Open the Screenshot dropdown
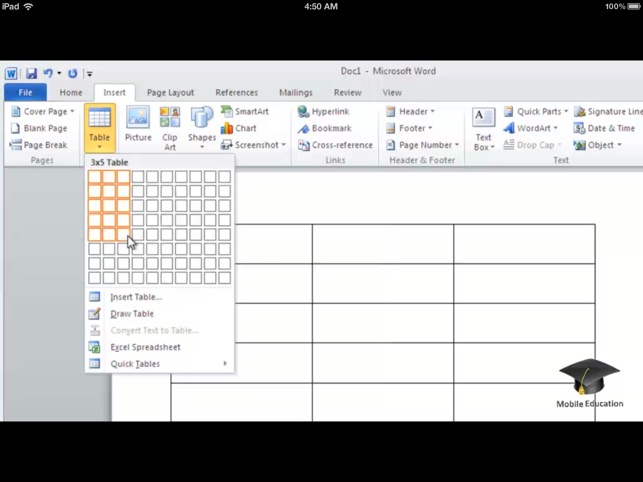The width and height of the screenshot is (643, 482). point(253,145)
